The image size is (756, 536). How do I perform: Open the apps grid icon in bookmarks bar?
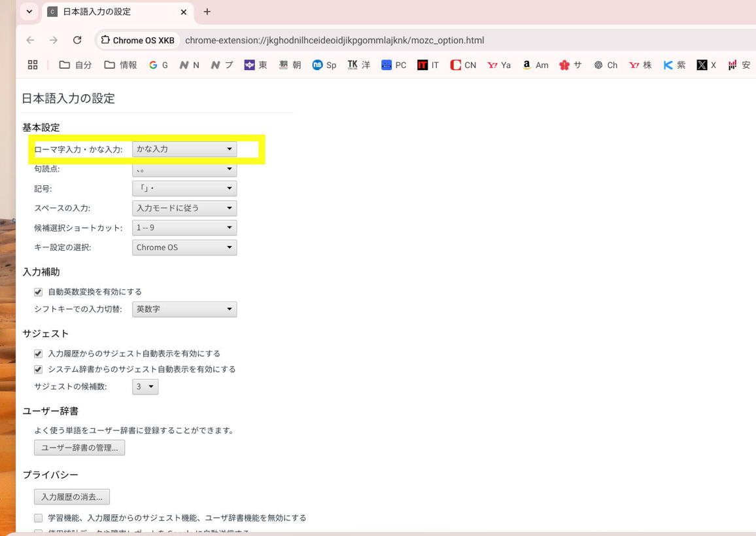32,65
